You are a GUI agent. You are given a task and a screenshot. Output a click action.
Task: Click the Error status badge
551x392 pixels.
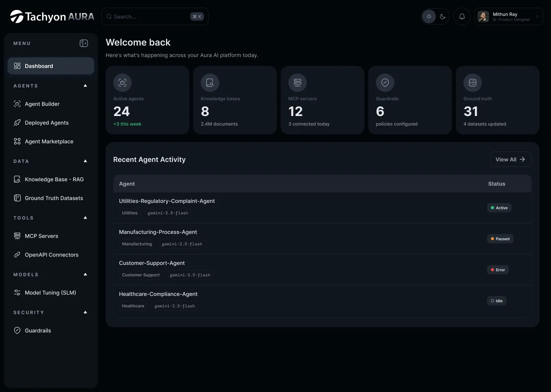click(x=498, y=270)
